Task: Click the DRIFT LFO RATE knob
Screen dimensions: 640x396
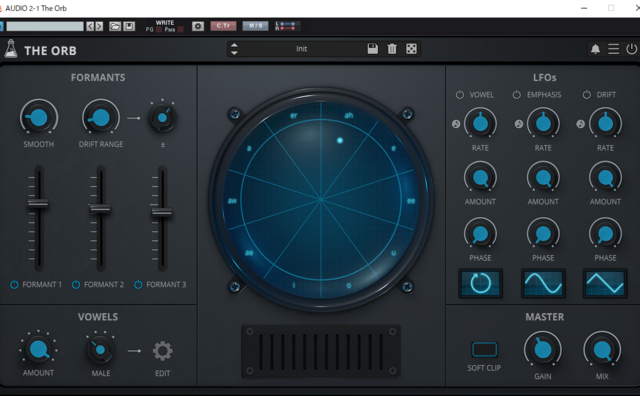Action: pos(605,123)
